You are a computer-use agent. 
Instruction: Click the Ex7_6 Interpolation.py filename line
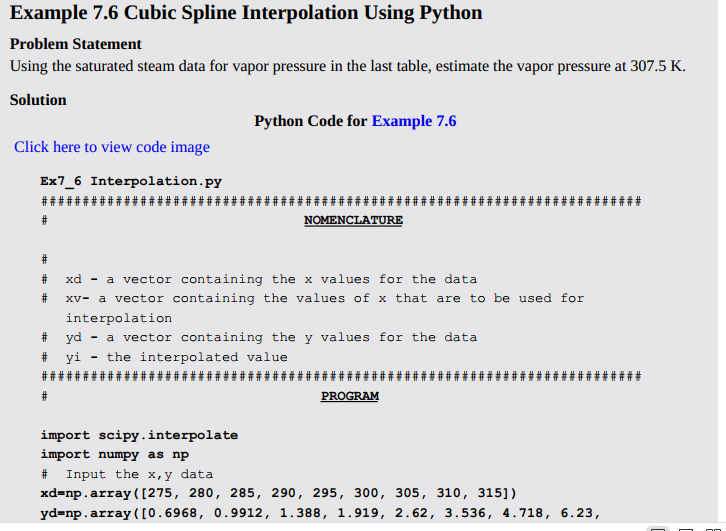tap(131, 181)
